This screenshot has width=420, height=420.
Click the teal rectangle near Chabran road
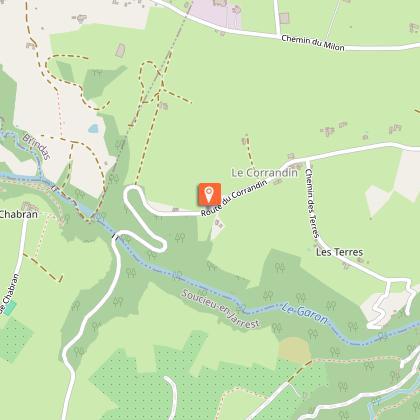[10, 308]
